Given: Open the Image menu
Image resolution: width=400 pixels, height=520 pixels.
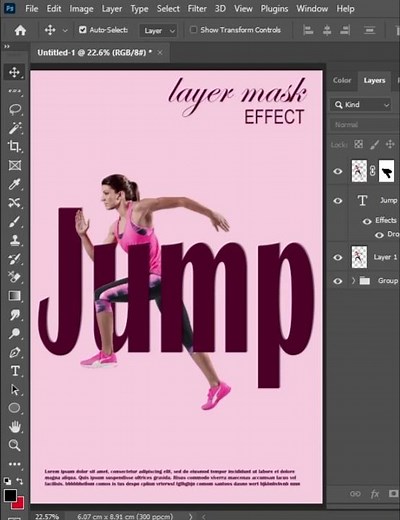Looking at the screenshot, I should click(x=81, y=8).
